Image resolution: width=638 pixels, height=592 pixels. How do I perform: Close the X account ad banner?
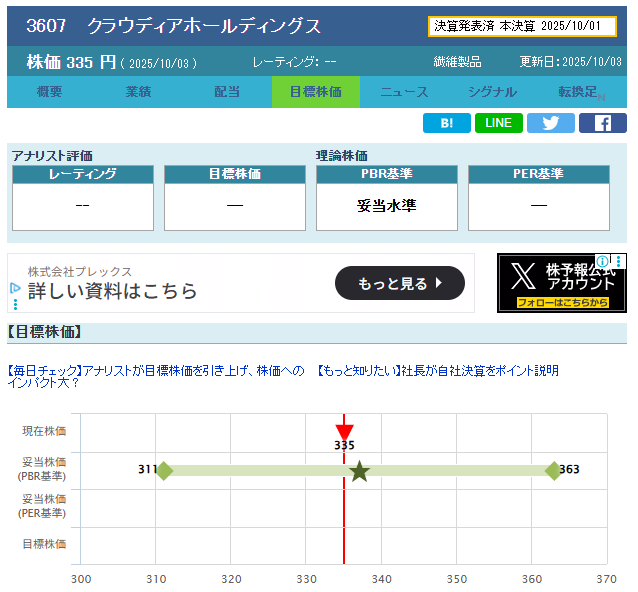click(618, 261)
